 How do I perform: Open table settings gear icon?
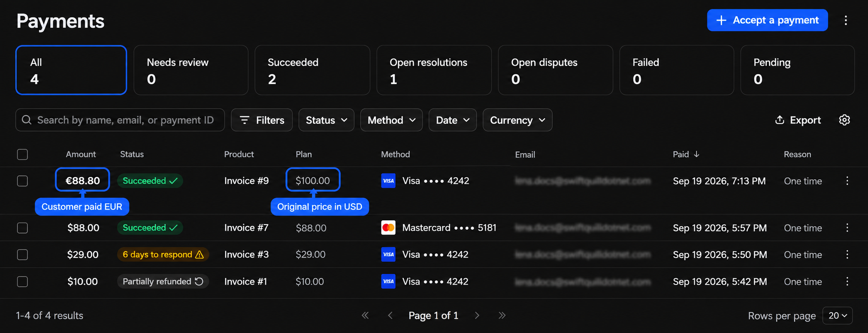tap(844, 120)
